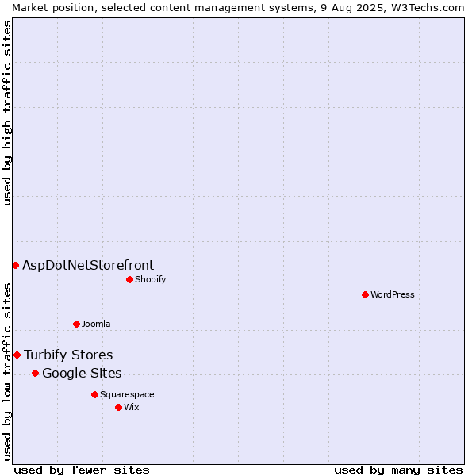Select the Shopify label

(150, 279)
